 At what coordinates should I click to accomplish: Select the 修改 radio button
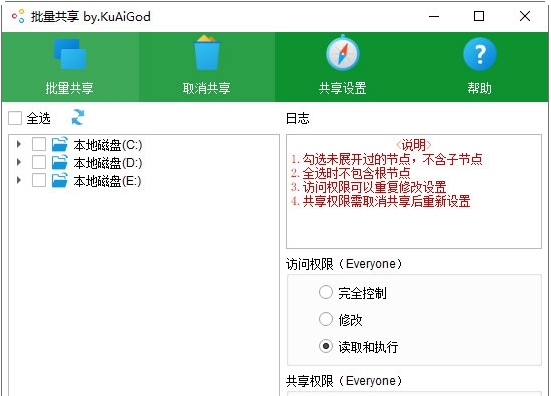(326, 319)
